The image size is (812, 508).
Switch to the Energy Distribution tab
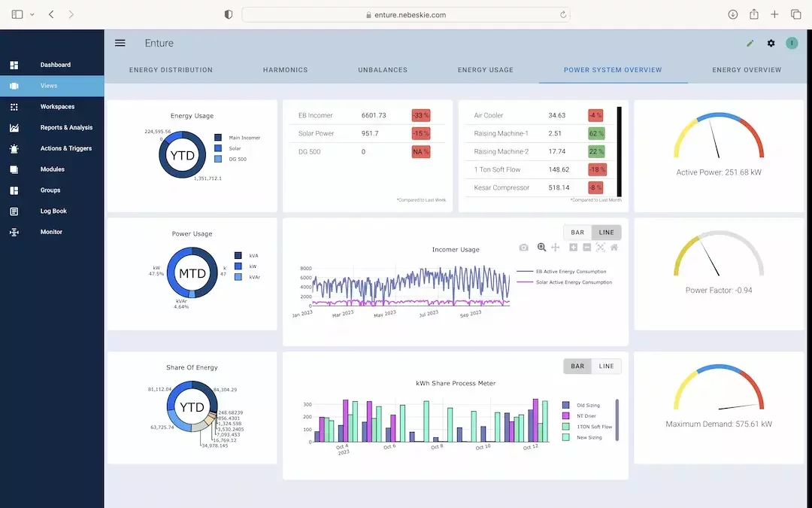171,70
